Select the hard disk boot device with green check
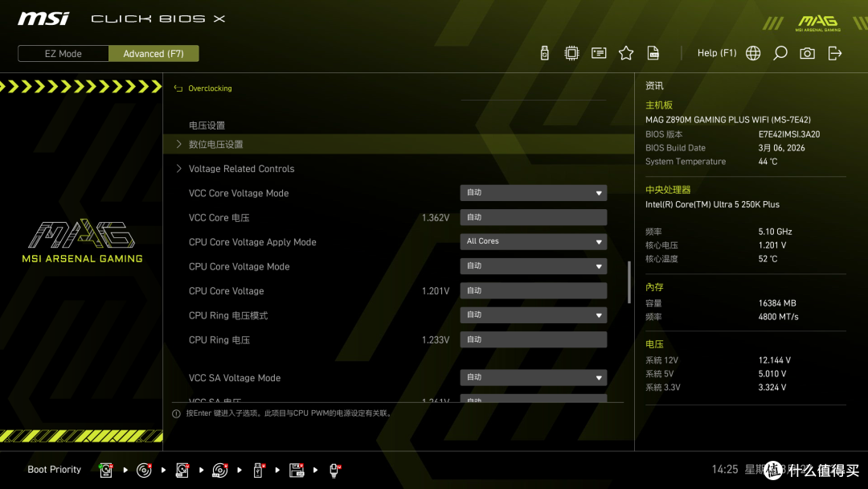The image size is (868, 489). pyautogui.click(x=106, y=471)
